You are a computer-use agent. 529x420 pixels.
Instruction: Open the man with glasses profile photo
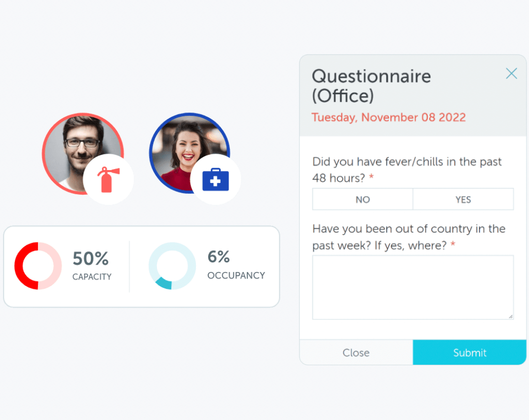83,154
